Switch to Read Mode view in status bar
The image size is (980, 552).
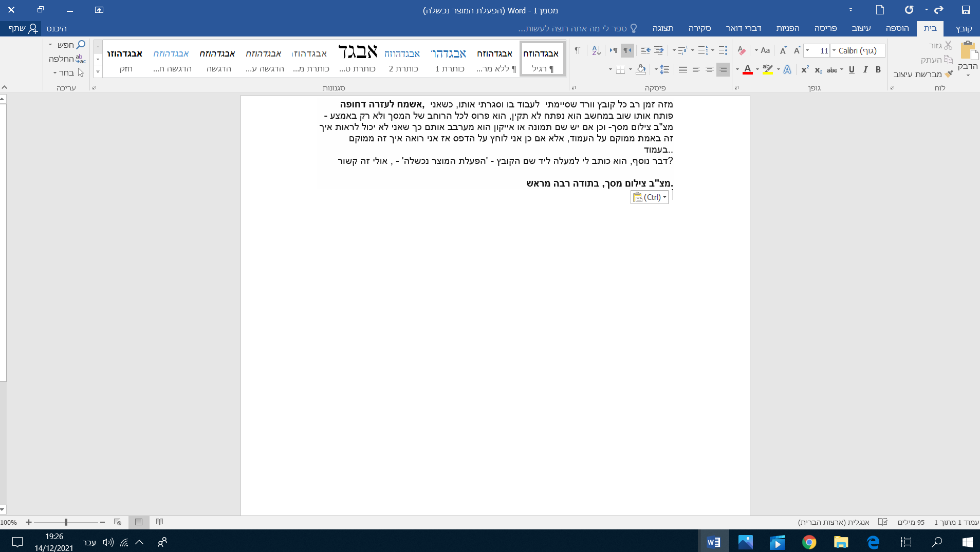pos(159,522)
